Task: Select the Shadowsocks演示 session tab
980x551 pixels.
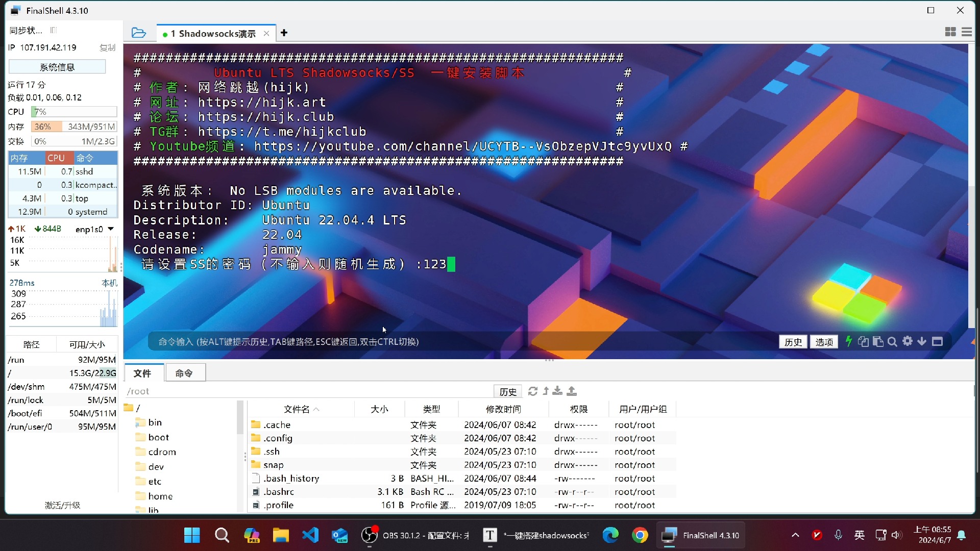Action: pyautogui.click(x=217, y=34)
